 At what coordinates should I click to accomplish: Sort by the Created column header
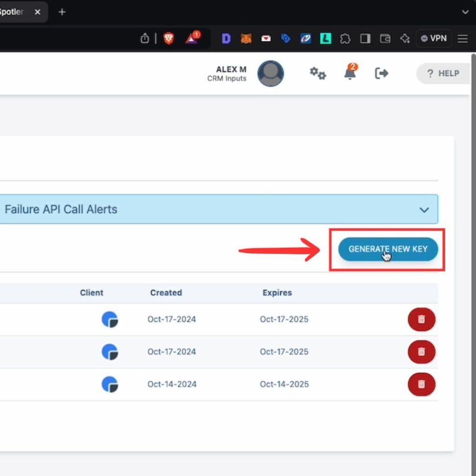coord(166,293)
